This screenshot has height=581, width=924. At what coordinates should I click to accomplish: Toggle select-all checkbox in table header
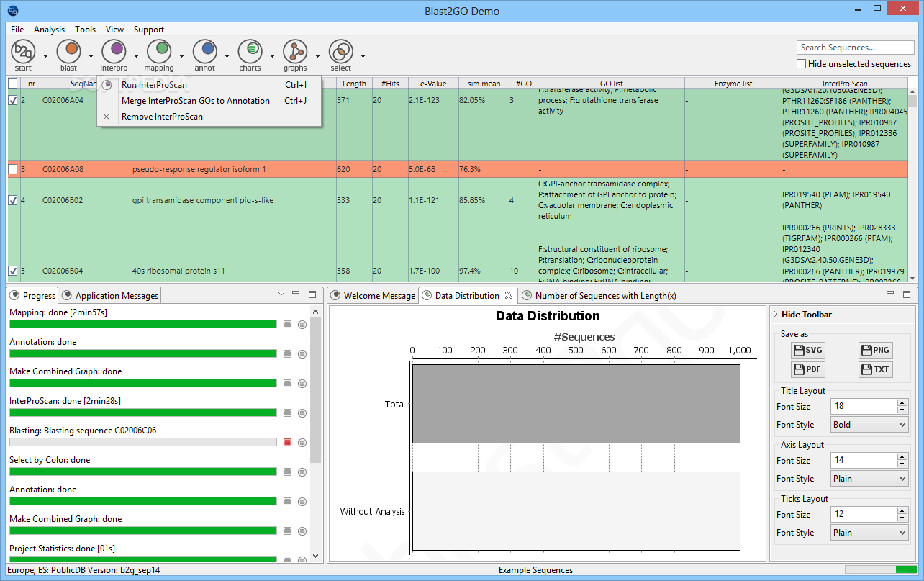[12, 84]
